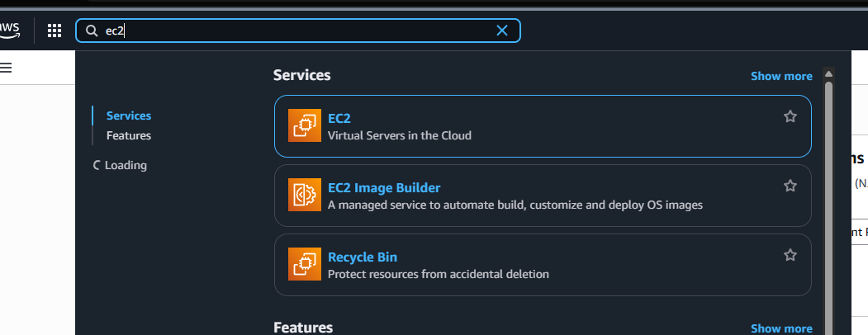Click the magnifier search icon

92,31
